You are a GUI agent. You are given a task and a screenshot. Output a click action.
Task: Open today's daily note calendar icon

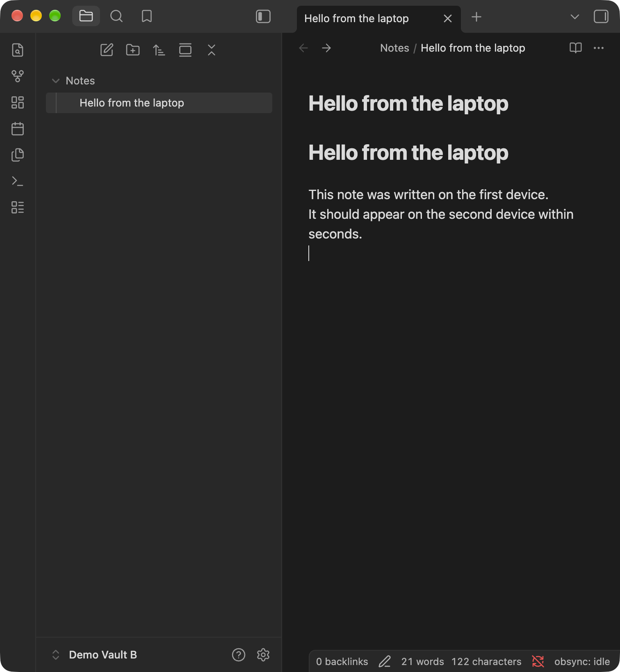(18, 129)
